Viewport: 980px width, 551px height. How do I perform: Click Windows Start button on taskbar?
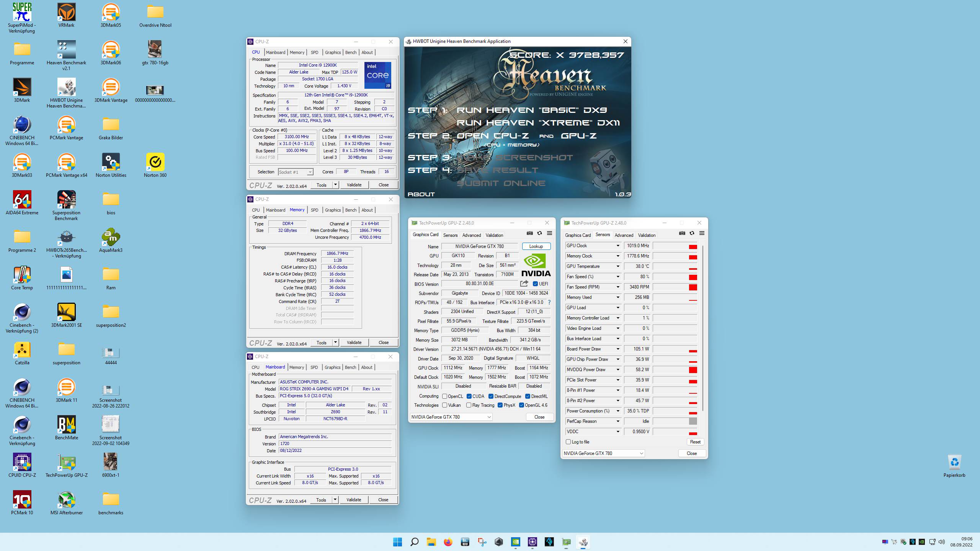[x=397, y=542]
